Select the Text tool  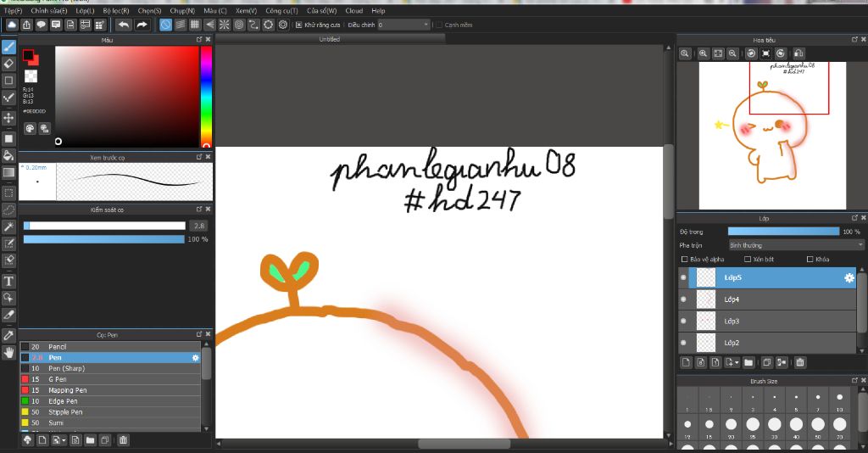pyautogui.click(x=8, y=282)
